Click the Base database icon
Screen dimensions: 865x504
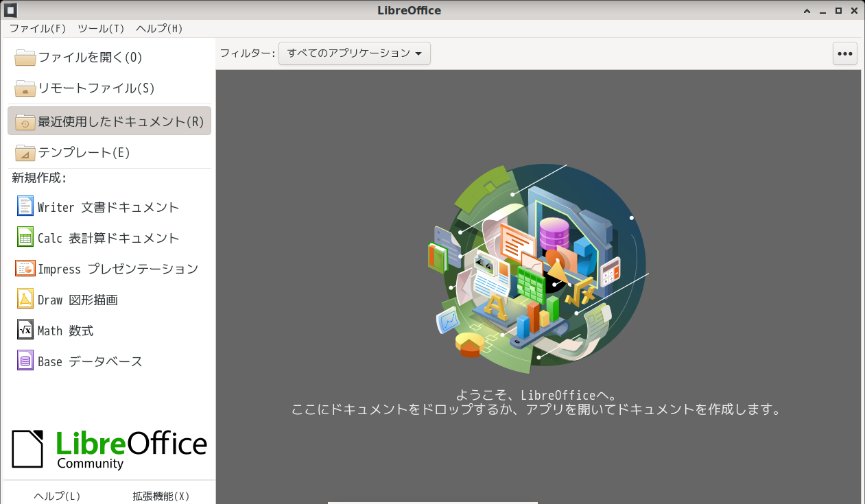25,361
